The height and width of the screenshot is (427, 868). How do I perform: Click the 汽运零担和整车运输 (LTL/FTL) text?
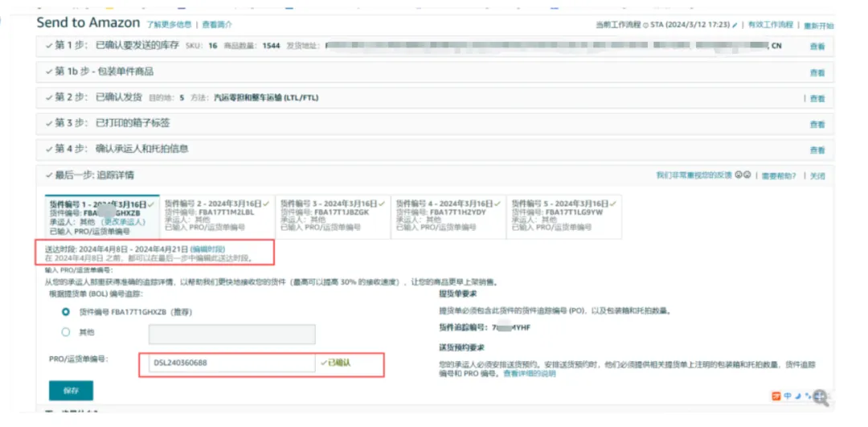tap(266, 98)
